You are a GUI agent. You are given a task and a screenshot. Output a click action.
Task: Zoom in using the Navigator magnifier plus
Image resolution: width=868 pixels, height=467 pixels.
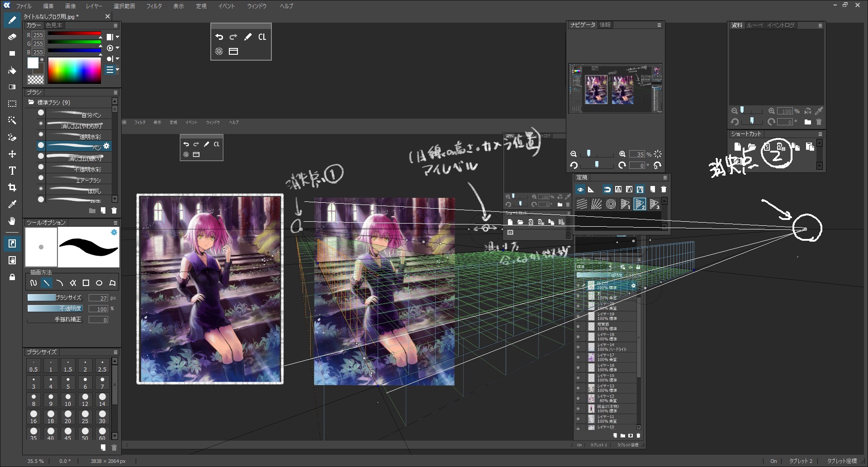[622, 154]
